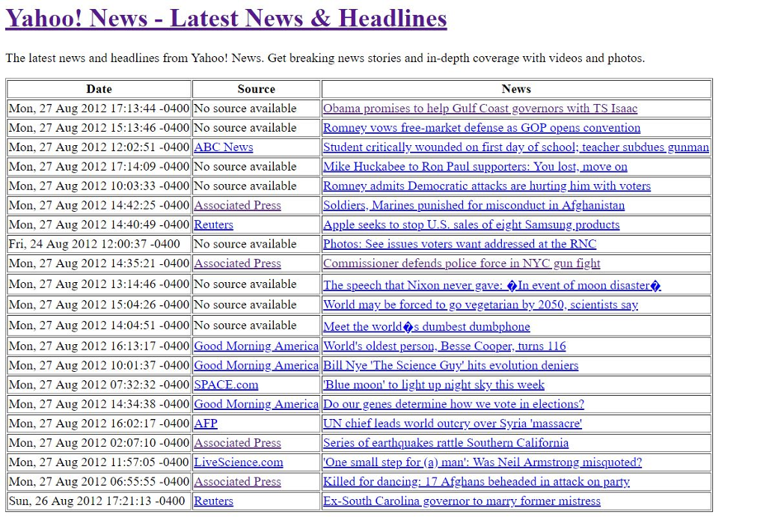This screenshot has height=532, width=766.
Task: Open the Besse Cooper turns 116 story
Action: click(x=444, y=346)
